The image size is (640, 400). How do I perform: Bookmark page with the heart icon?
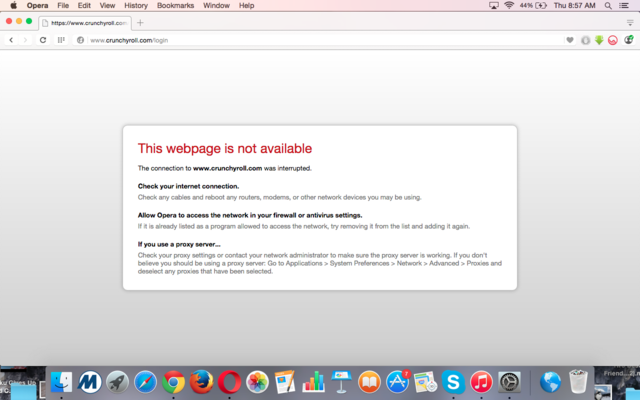coord(570,40)
